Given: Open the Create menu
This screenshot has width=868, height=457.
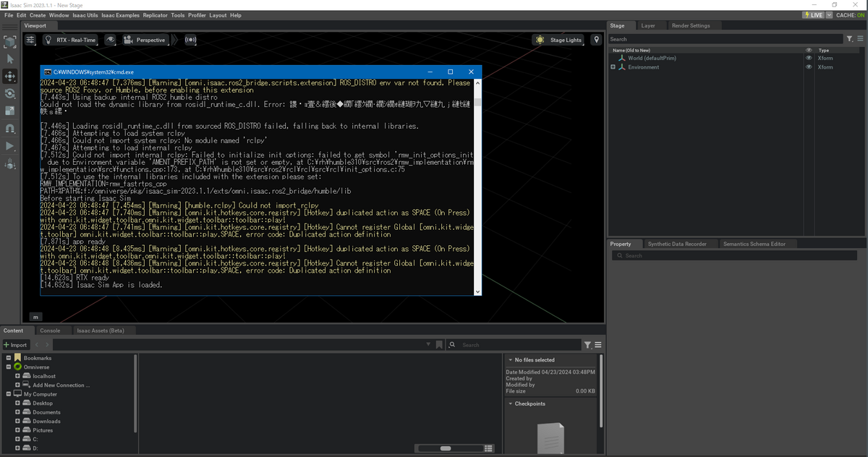Looking at the screenshot, I should [38, 15].
